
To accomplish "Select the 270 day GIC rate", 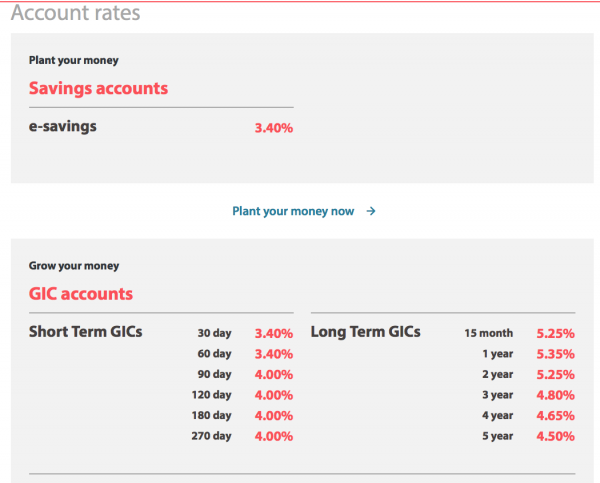I will click(x=273, y=437).
